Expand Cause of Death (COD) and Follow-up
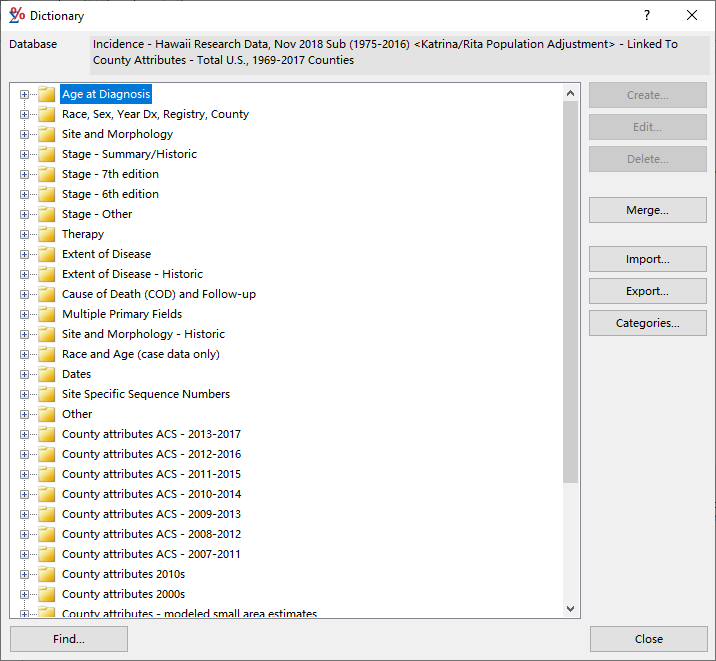This screenshot has height=661, width=716. coord(24,295)
